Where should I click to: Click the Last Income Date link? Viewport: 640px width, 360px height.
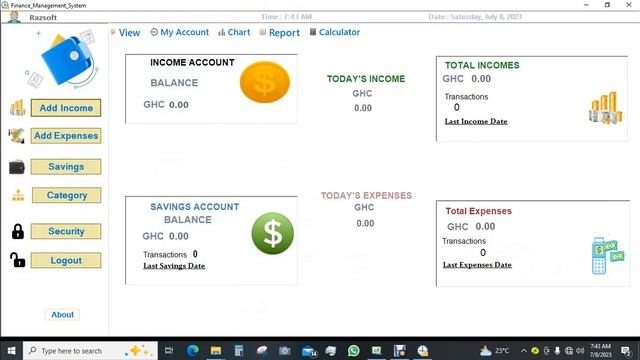click(x=476, y=121)
